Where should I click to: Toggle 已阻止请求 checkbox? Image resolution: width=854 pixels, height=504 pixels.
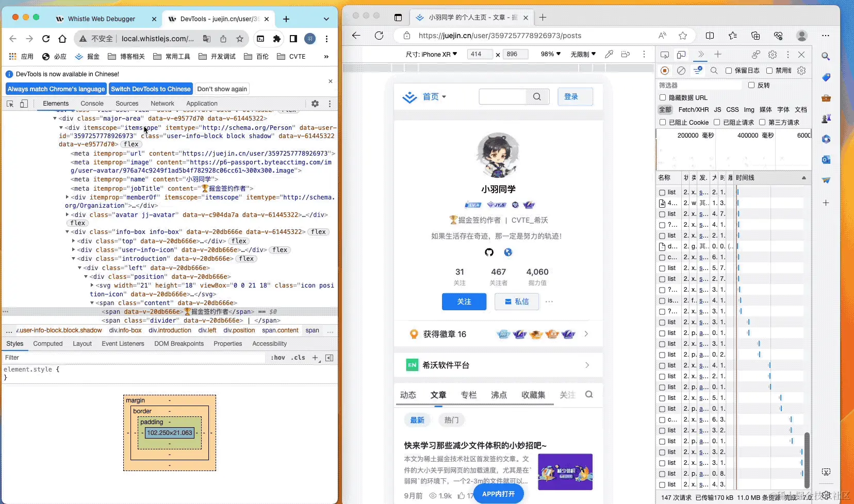(717, 122)
